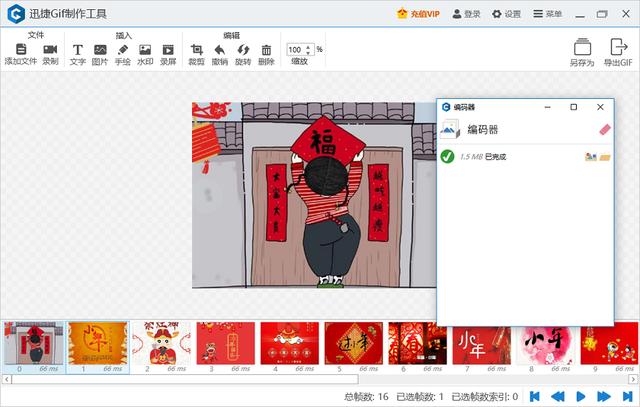The width and height of the screenshot is (640, 407).
Task: Click the 录制 (record) camera icon
Action: coord(50,51)
